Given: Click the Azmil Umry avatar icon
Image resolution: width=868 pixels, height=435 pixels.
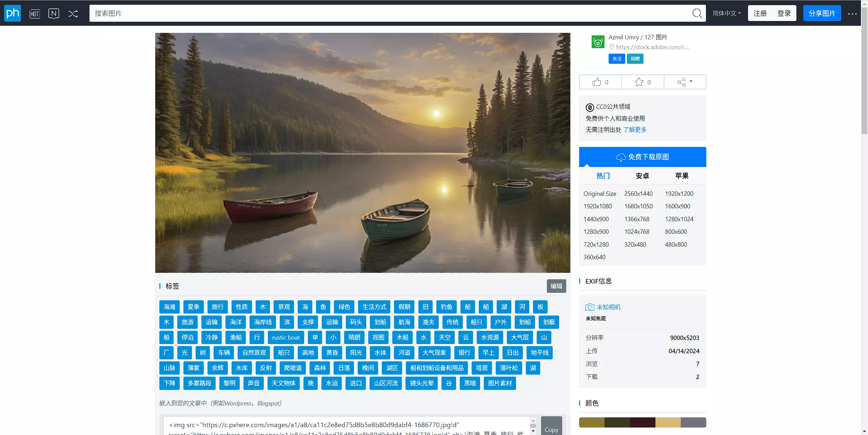Looking at the screenshot, I should (598, 42).
